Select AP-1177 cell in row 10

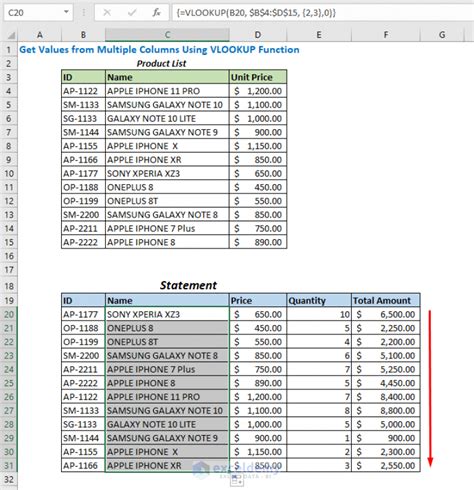point(83,173)
